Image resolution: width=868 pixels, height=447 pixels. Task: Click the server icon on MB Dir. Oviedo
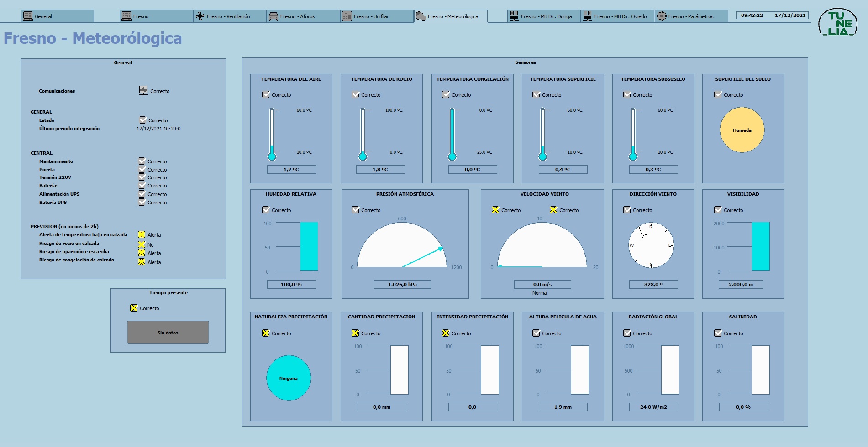click(588, 16)
